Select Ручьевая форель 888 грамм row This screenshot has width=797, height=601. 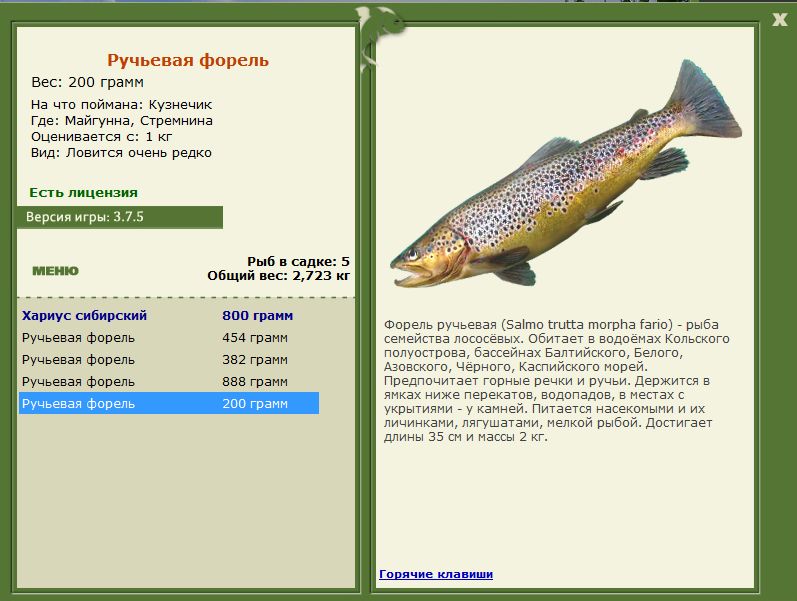click(169, 381)
